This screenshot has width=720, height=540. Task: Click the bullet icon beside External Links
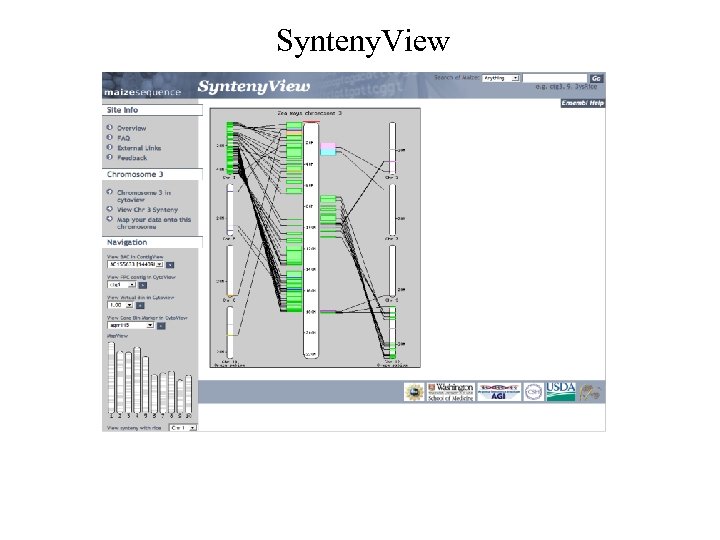pos(109,147)
